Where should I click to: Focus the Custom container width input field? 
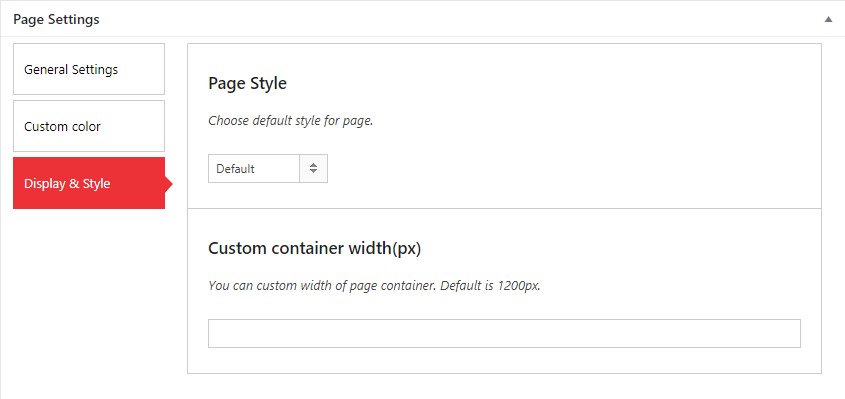(504, 333)
